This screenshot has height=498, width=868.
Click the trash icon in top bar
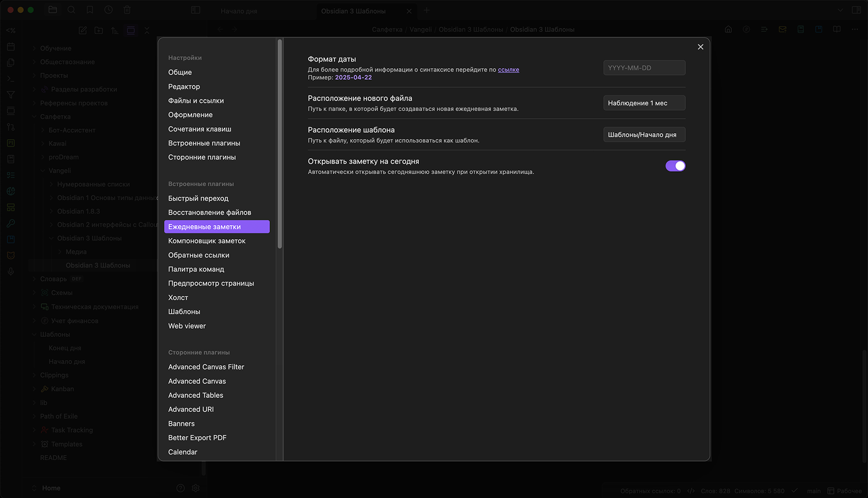pos(127,10)
